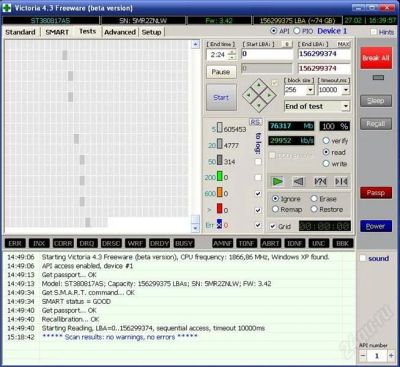Switch to the SMART tab
The image size is (400, 367).
[x=57, y=32]
